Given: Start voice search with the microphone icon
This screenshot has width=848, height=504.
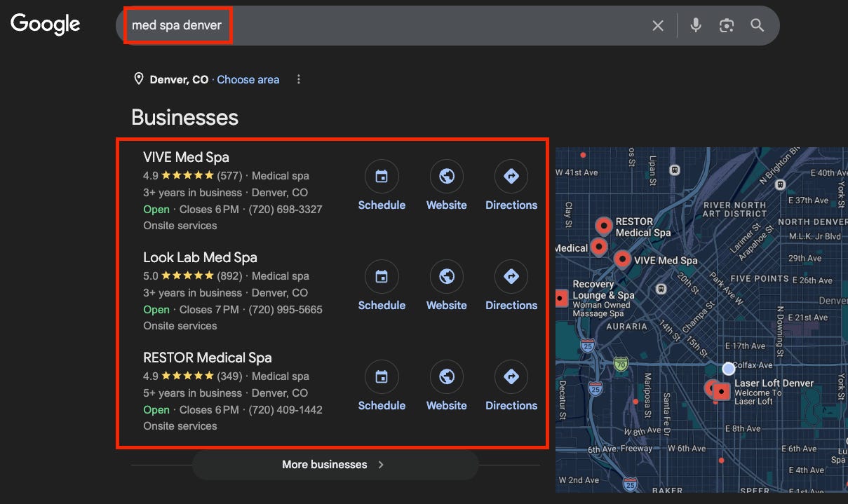Looking at the screenshot, I should (x=696, y=25).
